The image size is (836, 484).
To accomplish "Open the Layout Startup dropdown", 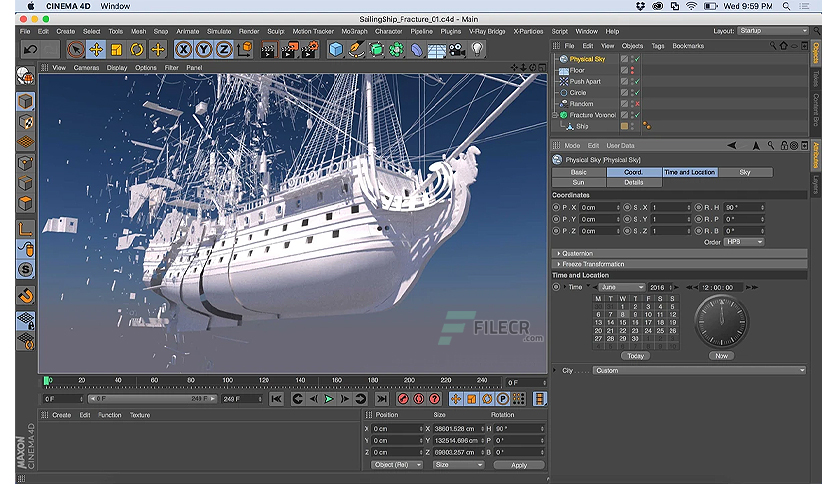I will coord(773,31).
